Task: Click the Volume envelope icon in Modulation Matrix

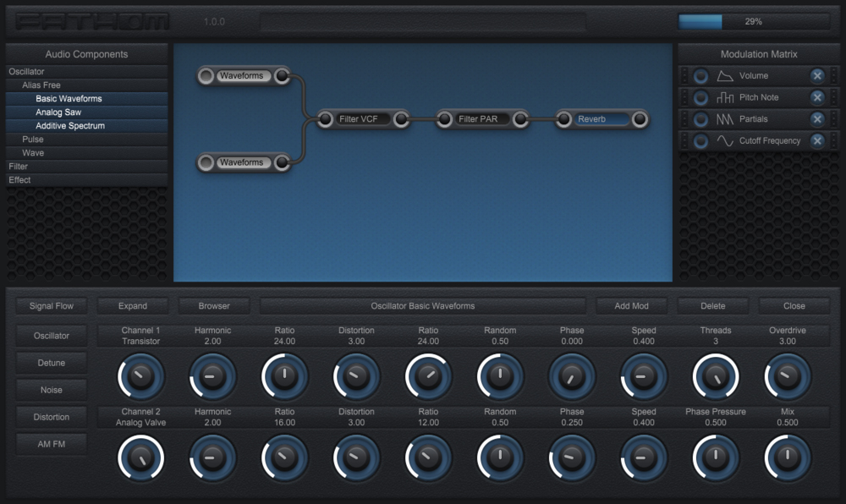Action: [x=725, y=76]
